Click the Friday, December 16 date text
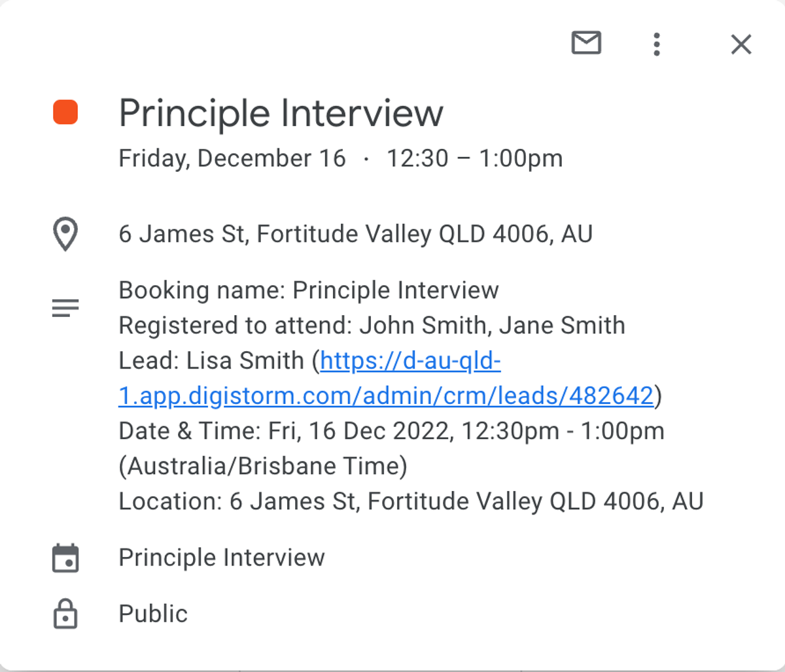 (x=232, y=159)
